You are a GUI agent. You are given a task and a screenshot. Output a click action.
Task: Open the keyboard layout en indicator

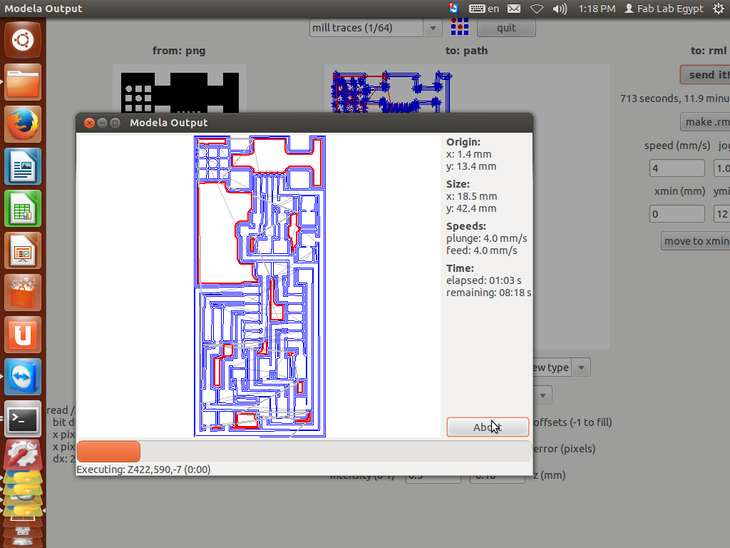[484, 9]
